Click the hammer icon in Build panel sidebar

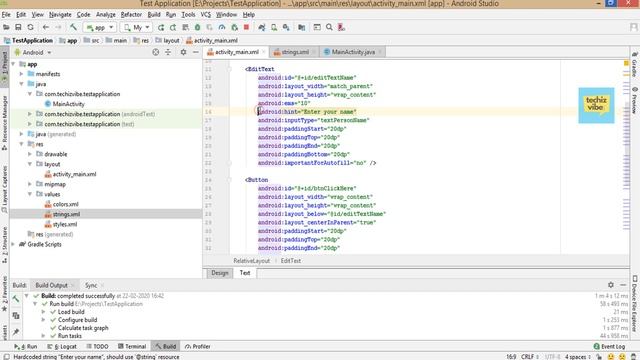pos(16,299)
